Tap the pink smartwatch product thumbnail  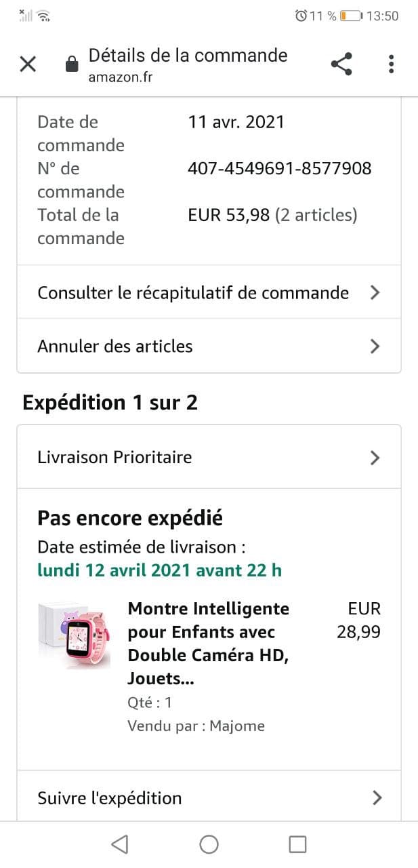tap(75, 635)
